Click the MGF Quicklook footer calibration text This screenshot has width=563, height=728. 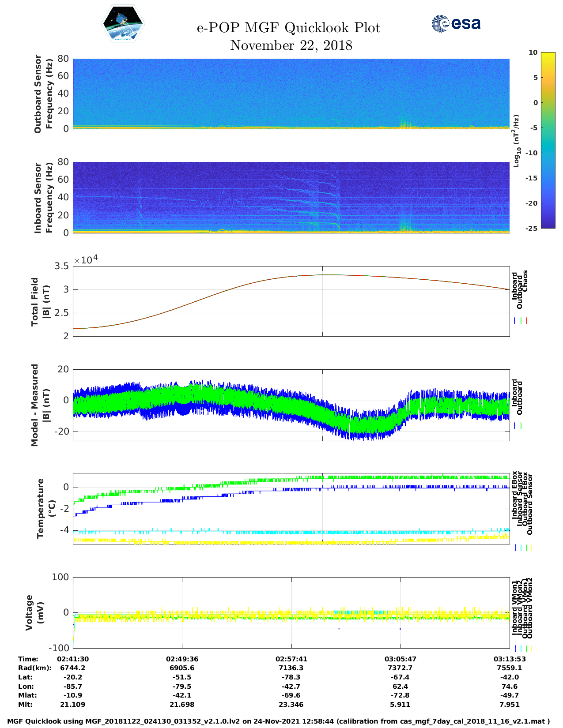pos(279,721)
